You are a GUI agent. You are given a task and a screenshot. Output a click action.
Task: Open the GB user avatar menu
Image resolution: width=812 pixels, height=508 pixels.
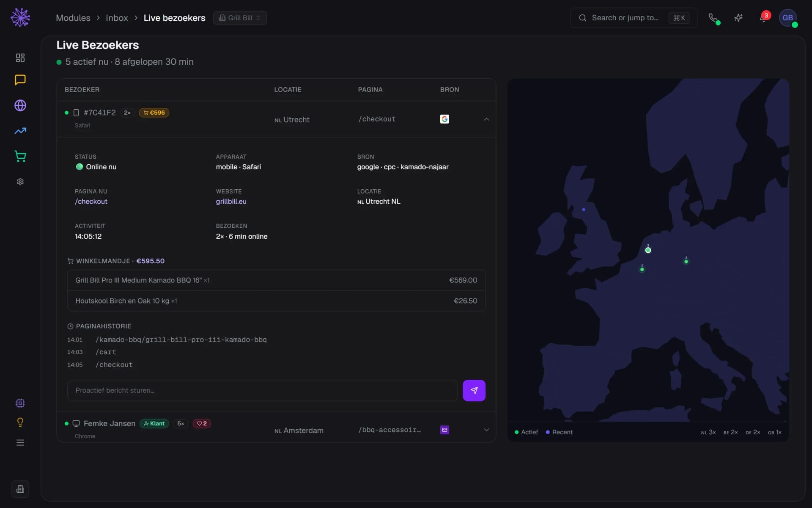coord(788,18)
